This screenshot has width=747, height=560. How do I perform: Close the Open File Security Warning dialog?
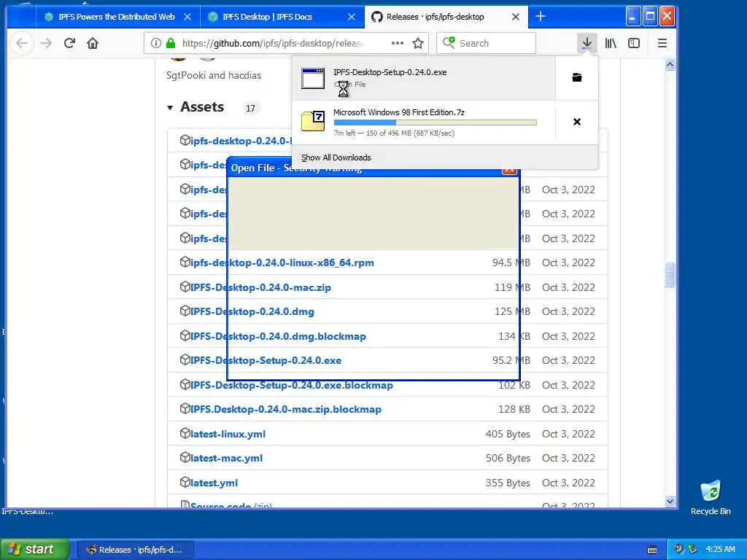(x=509, y=171)
